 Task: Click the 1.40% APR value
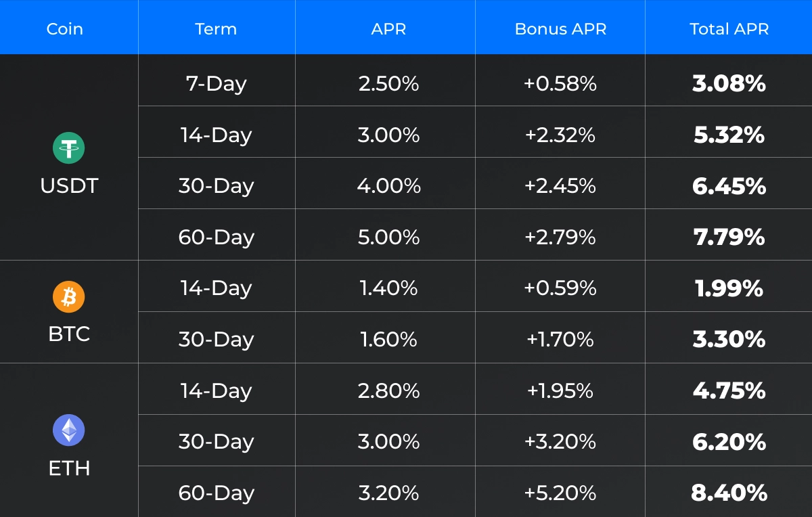click(388, 288)
